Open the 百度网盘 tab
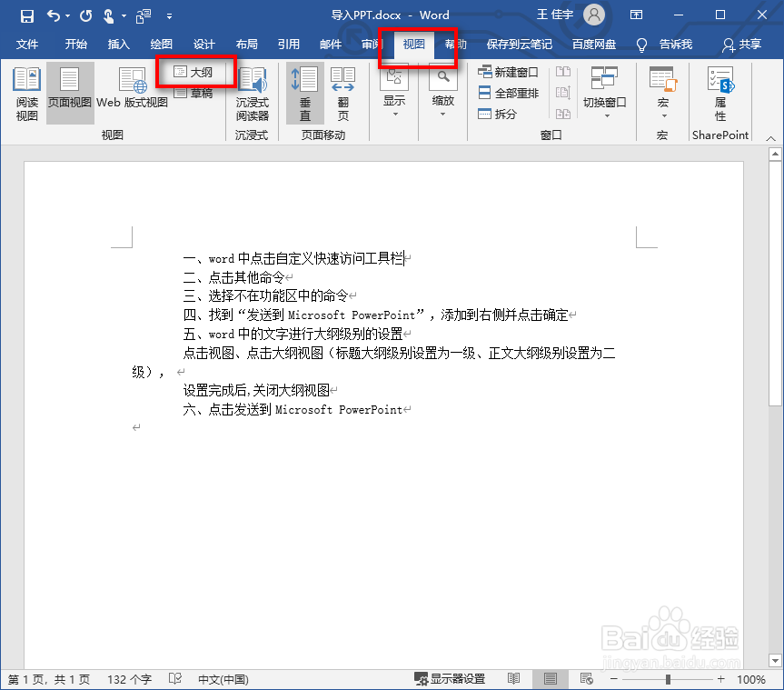 (594, 44)
